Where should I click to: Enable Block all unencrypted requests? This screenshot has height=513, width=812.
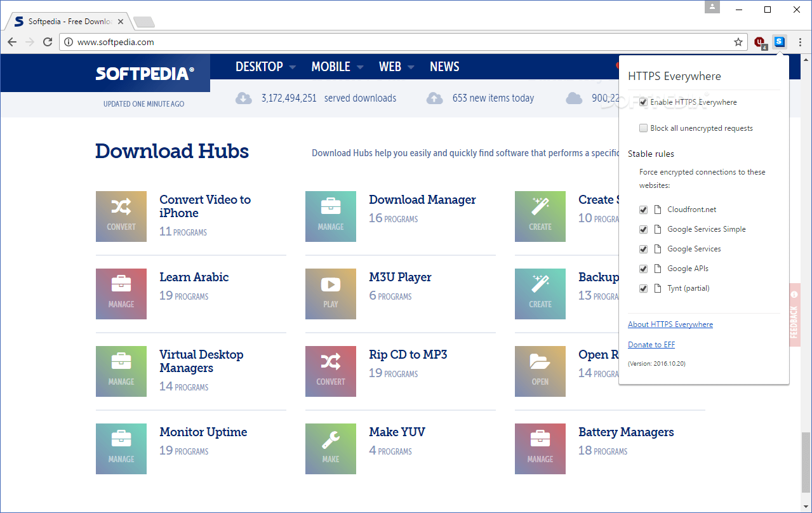tap(644, 128)
